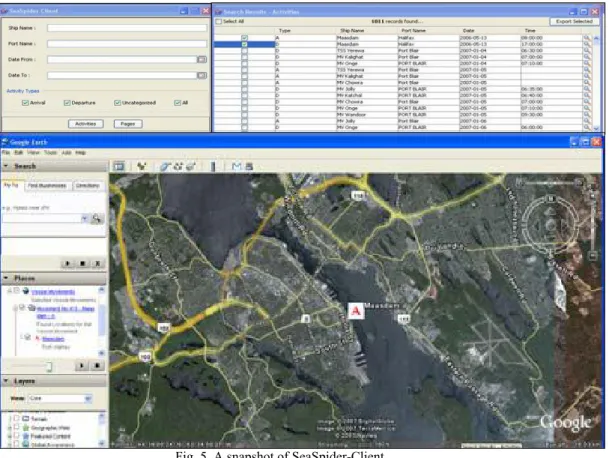Click the compass navigation ring on map

click(x=550, y=223)
